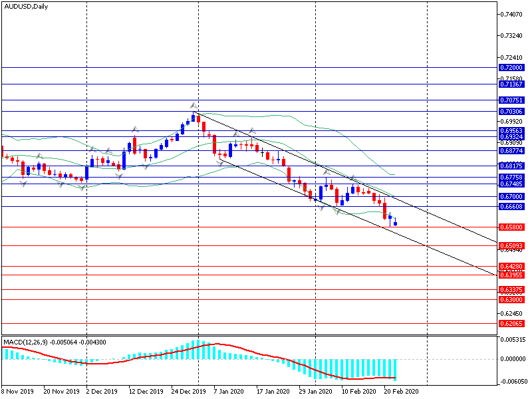
Task: Select the 0.64280 red price level tag
Action: [511, 267]
